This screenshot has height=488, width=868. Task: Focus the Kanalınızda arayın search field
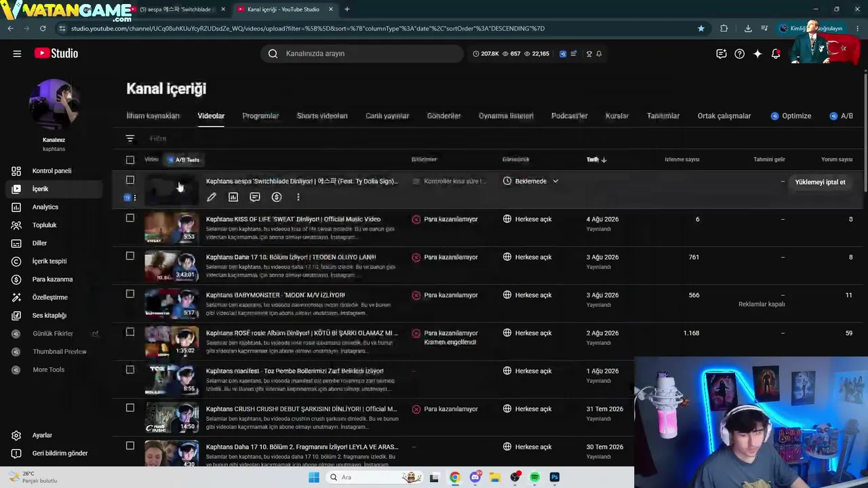[x=362, y=54]
